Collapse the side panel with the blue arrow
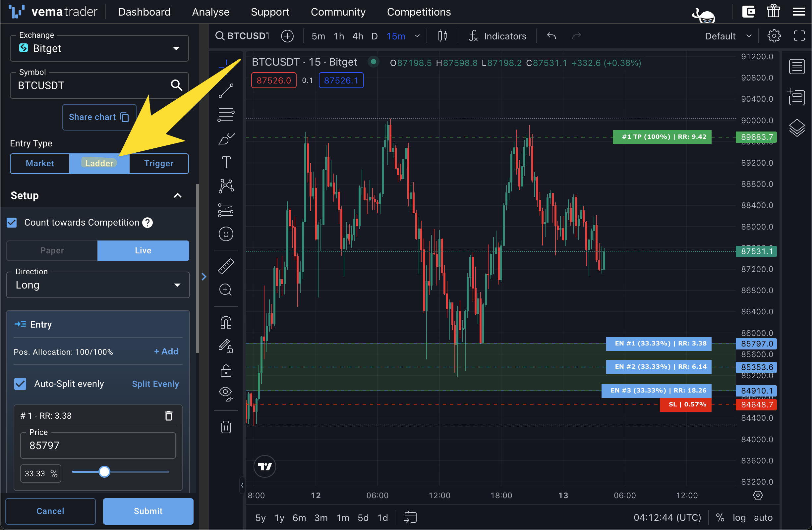 [x=204, y=276]
